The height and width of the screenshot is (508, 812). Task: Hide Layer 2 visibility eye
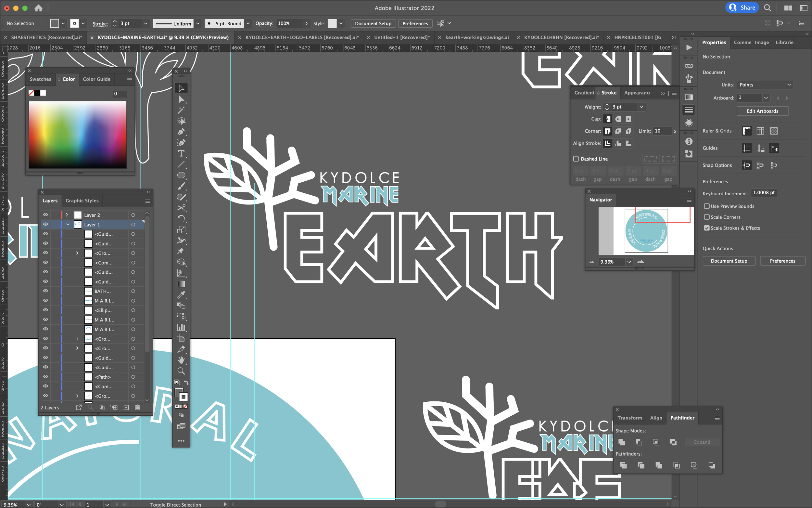click(x=46, y=215)
